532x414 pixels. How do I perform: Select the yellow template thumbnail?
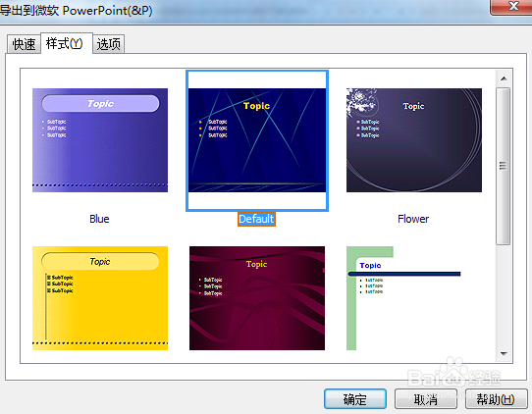point(100,298)
